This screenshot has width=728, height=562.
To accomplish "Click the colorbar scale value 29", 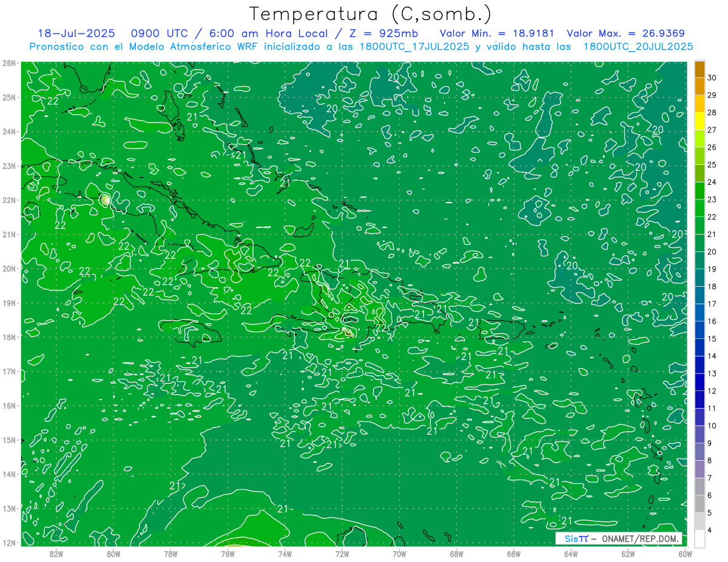I will (712, 95).
